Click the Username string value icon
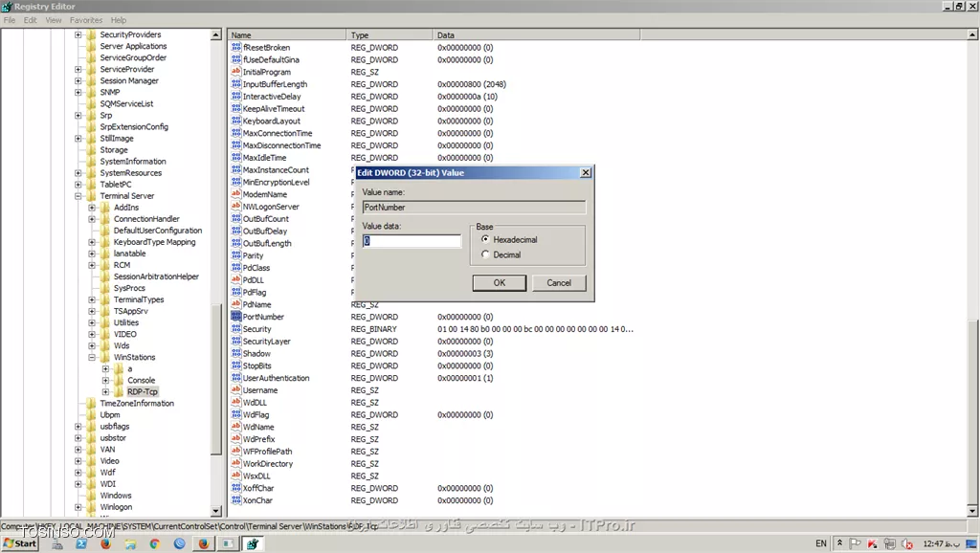The height and width of the screenshot is (553, 980). (x=235, y=390)
